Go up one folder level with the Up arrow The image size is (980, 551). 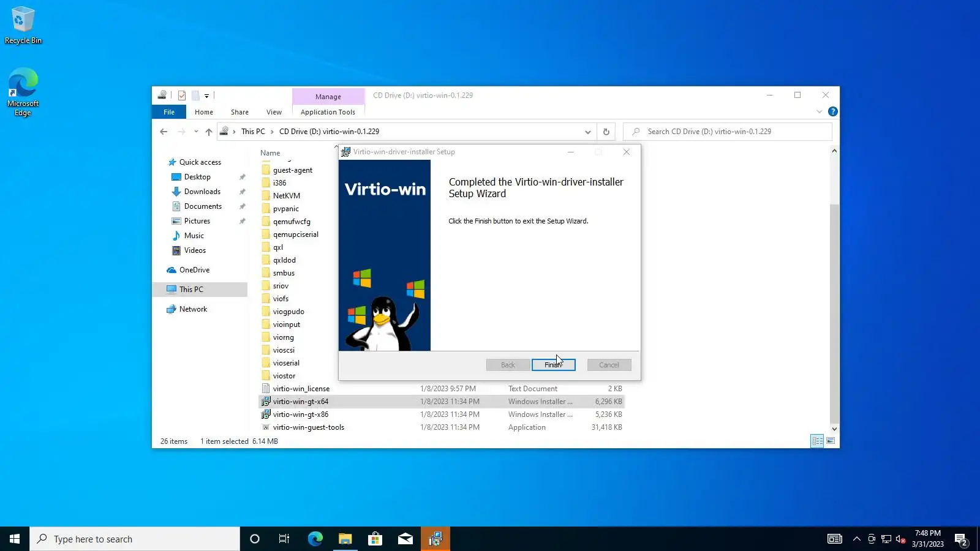point(209,132)
